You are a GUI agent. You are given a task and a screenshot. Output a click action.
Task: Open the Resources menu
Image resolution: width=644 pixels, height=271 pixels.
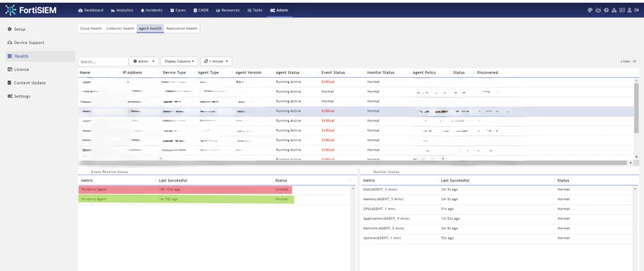(x=228, y=10)
